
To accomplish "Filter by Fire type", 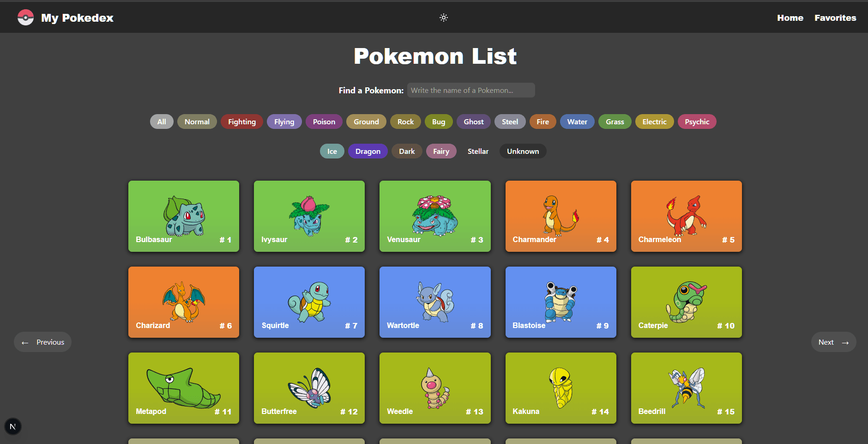I will point(543,122).
